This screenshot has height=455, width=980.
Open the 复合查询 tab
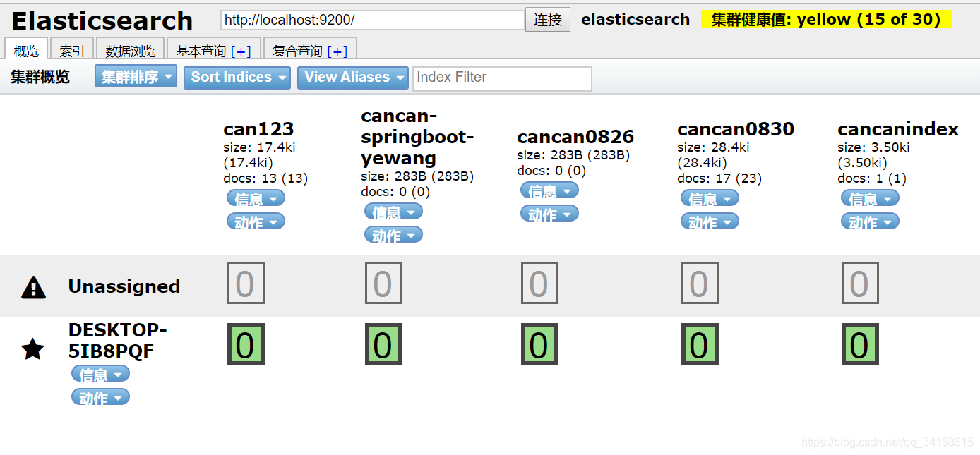(x=297, y=51)
